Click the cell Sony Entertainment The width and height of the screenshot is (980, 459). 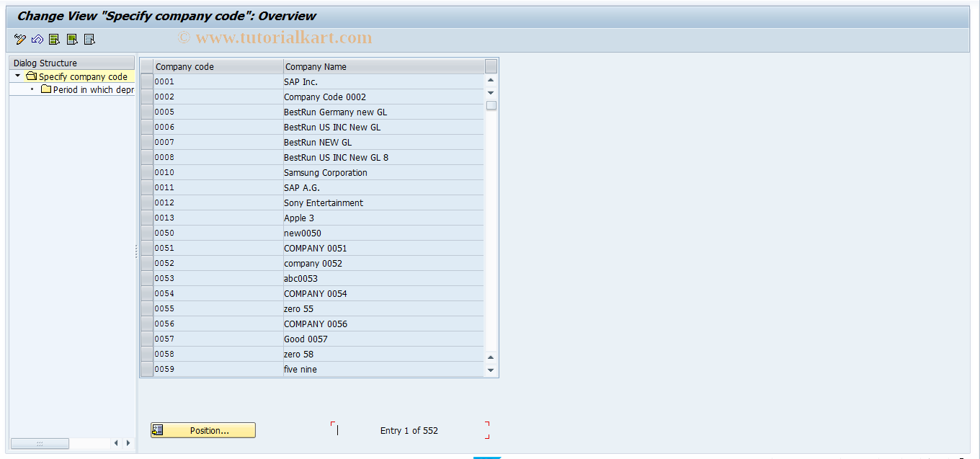[383, 202]
